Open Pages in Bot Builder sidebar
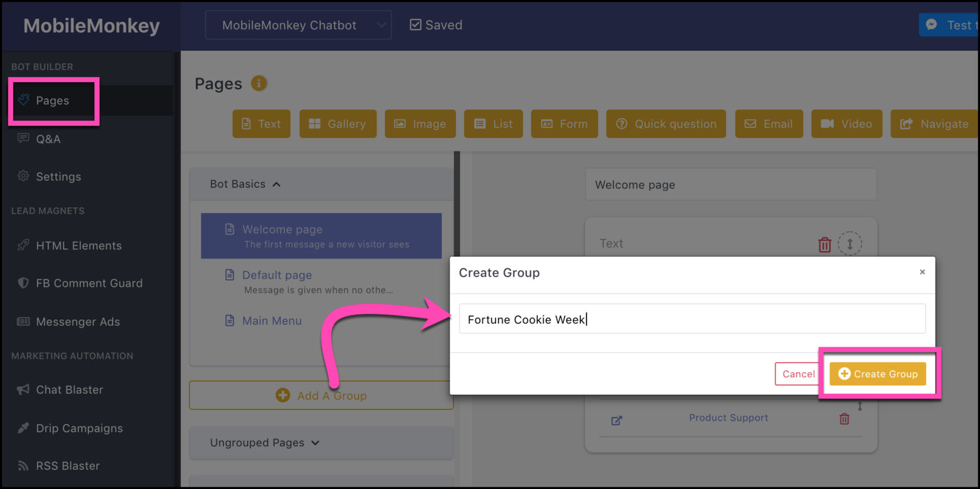 click(x=53, y=101)
